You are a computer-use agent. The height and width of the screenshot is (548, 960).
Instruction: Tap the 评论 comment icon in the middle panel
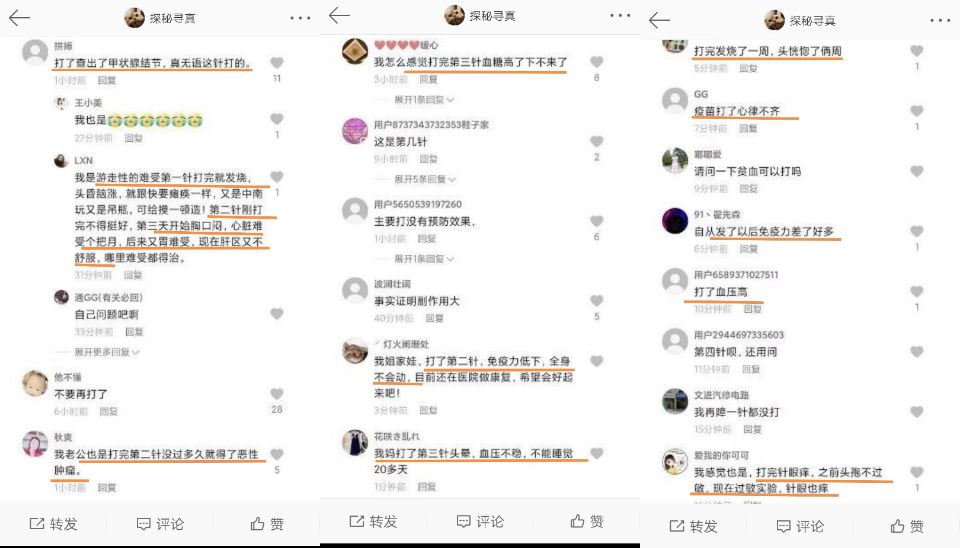(463, 521)
